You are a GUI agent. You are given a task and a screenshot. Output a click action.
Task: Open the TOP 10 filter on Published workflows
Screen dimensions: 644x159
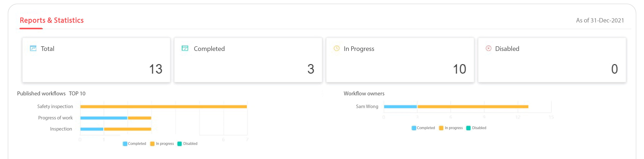[x=78, y=94]
